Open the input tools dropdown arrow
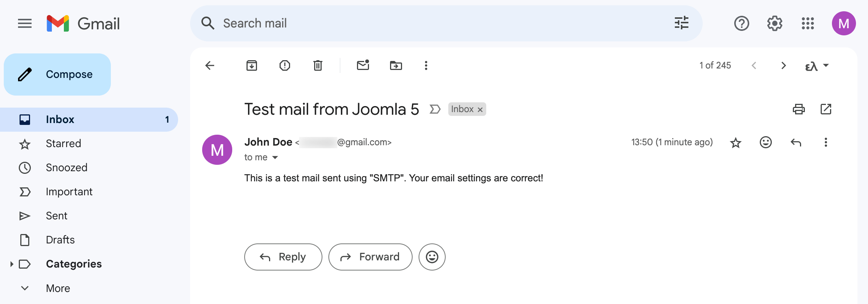 826,65
